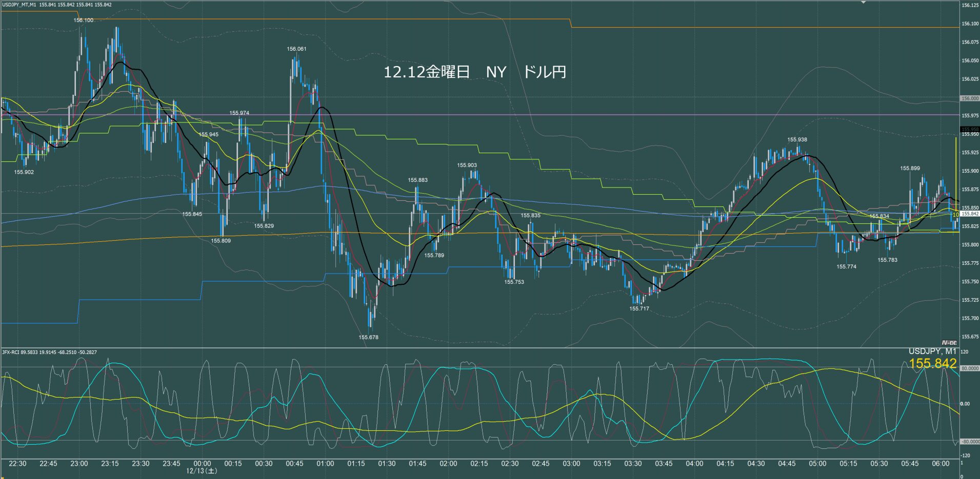This screenshot has height=479, width=980.
Task: Click the USDJPY_MT,M1 chart title text
Action: click(19, 5)
